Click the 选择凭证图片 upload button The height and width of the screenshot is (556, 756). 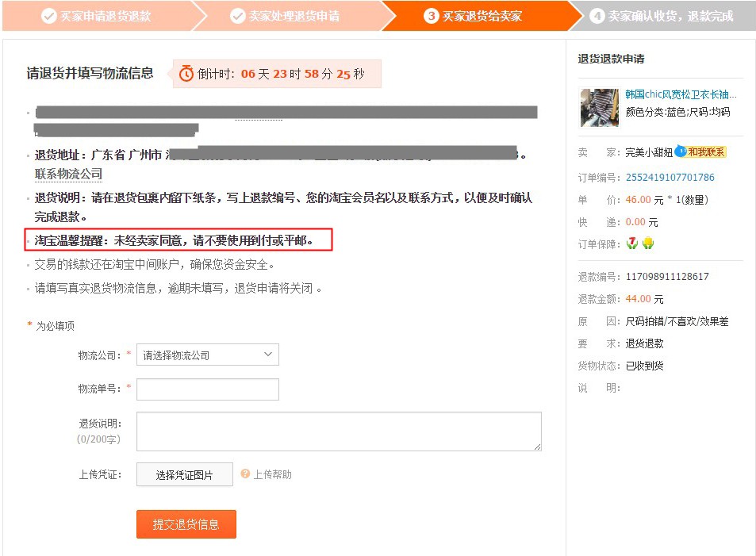point(185,475)
